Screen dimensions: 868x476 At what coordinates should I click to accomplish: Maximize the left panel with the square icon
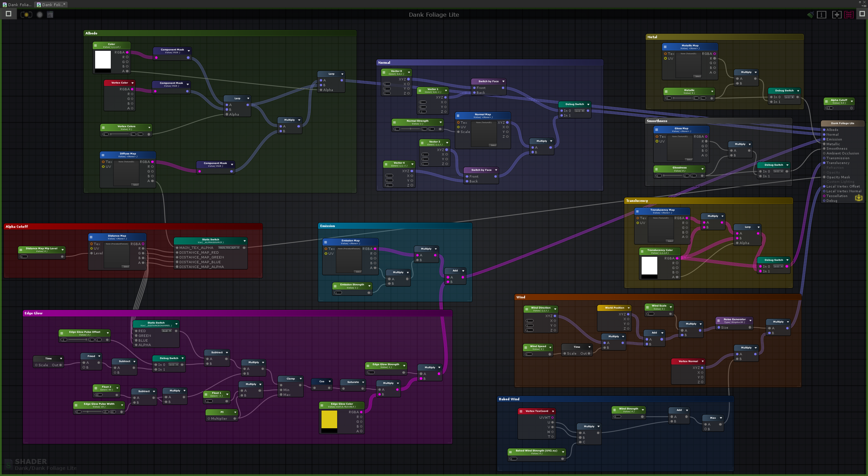(9, 14)
